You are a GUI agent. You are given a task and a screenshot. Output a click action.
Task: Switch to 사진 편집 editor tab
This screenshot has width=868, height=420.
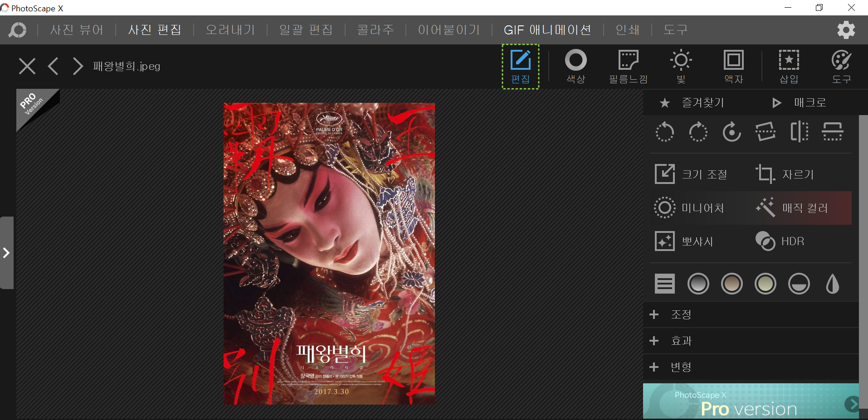pos(155,30)
